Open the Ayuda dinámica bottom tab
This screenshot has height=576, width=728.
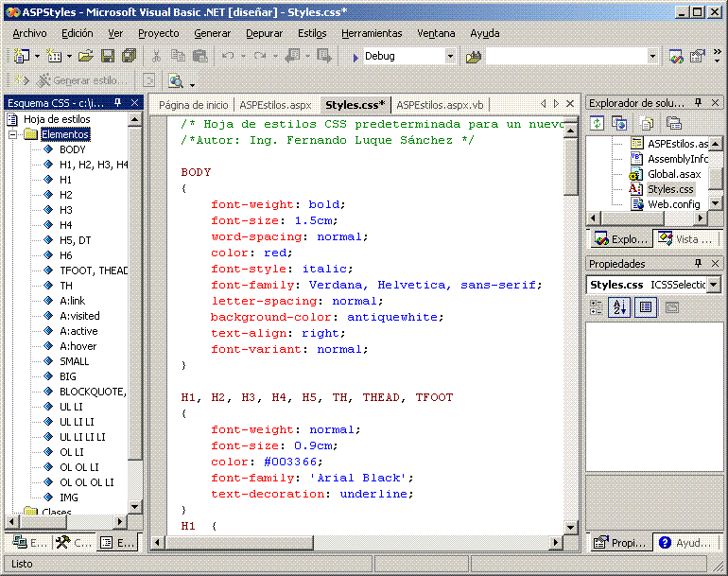685,543
